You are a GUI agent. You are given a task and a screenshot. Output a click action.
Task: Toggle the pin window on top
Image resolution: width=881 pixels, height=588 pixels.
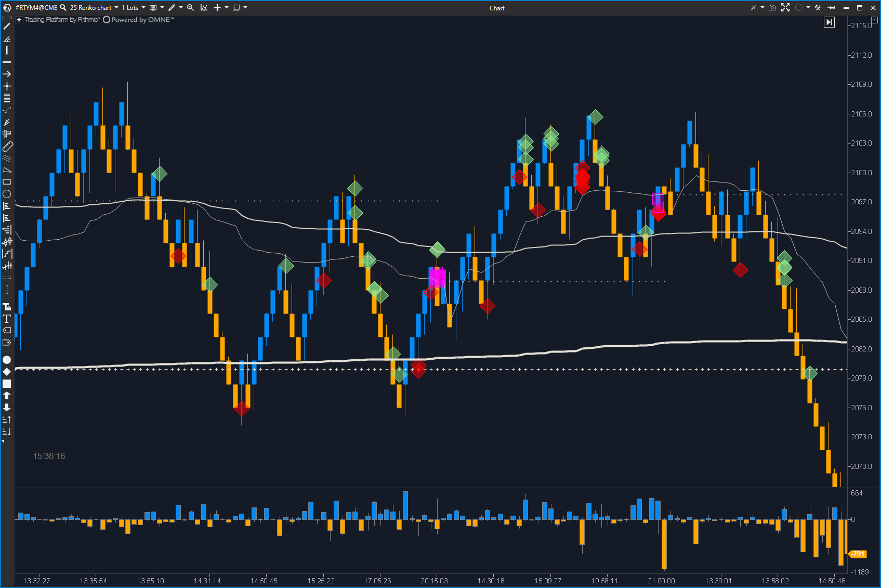tap(832, 8)
